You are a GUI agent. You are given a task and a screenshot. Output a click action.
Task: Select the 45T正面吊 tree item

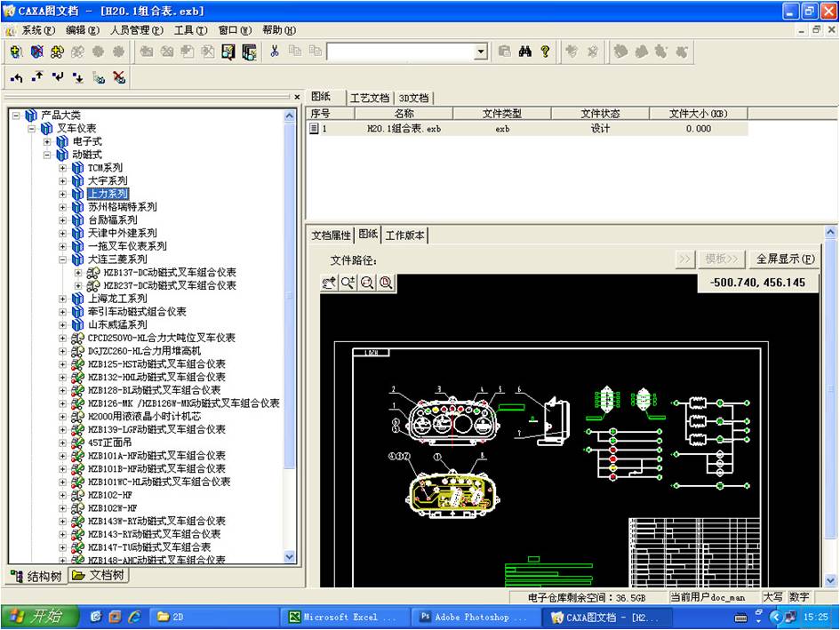pos(110,443)
